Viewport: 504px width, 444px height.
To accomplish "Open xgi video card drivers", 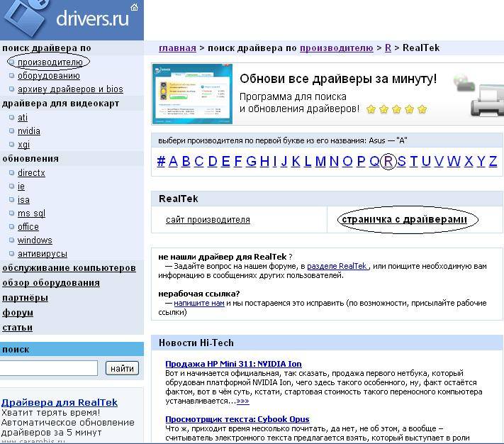I will tap(23, 145).
